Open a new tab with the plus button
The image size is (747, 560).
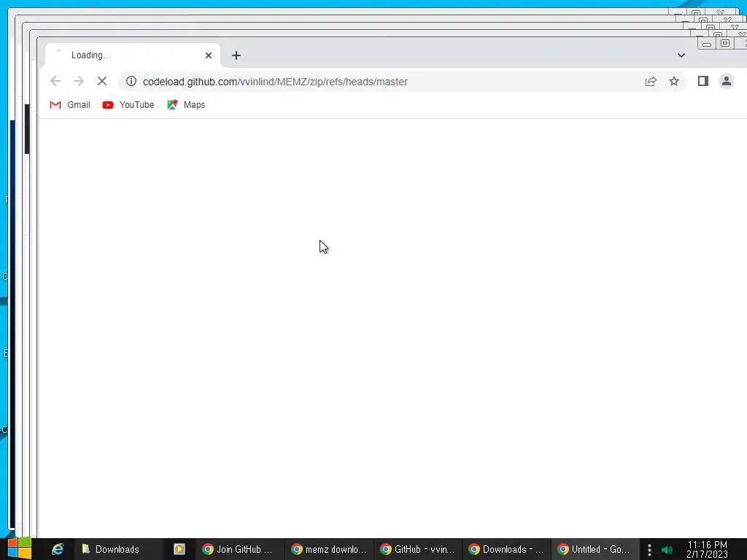click(236, 55)
